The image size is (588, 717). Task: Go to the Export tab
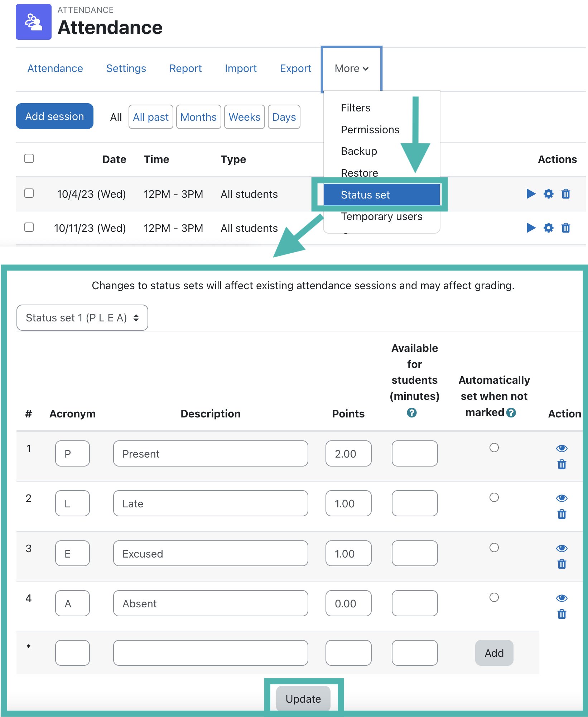click(x=296, y=68)
